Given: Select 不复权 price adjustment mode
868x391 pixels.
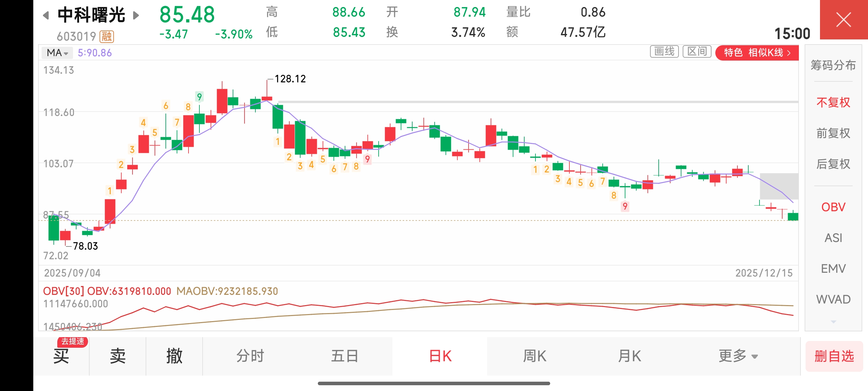Looking at the screenshot, I should click(x=833, y=103).
